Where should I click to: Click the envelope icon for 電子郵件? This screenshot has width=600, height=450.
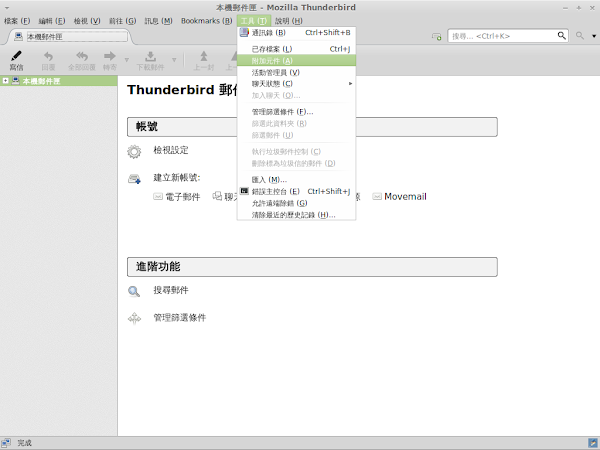pyautogui.click(x=158, y=197)
